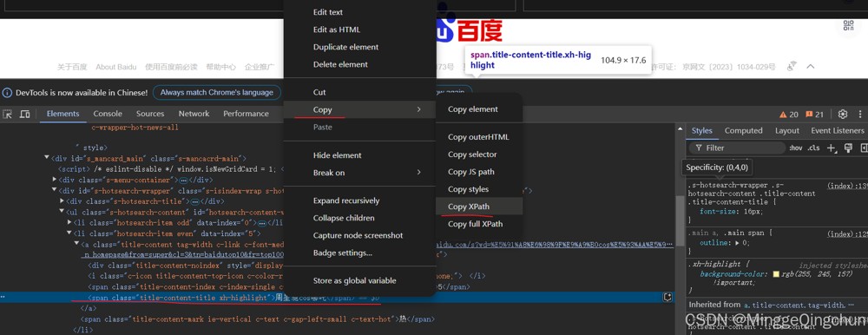Click the issues icon showing 21
868x335 pixels.
[814, 115]
